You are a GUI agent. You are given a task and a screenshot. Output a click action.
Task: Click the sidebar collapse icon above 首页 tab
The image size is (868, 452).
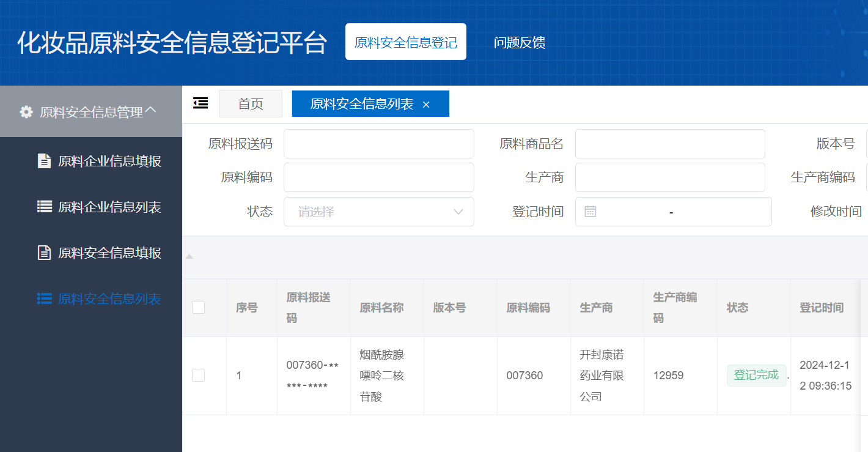click(199, 103)
